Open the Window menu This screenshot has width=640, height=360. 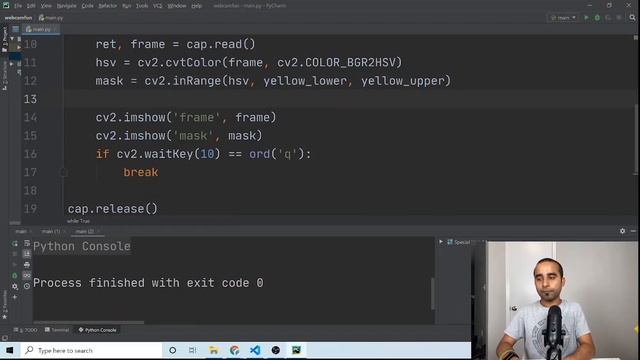pos(177,6)
